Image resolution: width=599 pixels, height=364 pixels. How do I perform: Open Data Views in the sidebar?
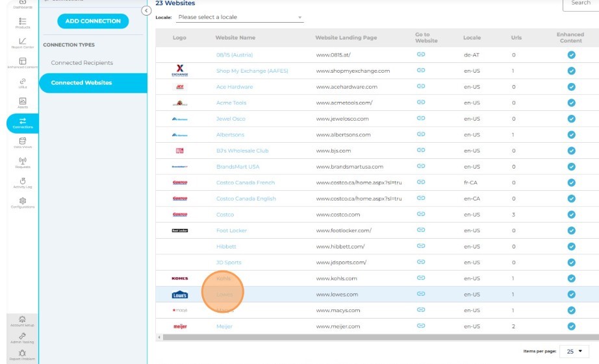click(x=23, y=143)
